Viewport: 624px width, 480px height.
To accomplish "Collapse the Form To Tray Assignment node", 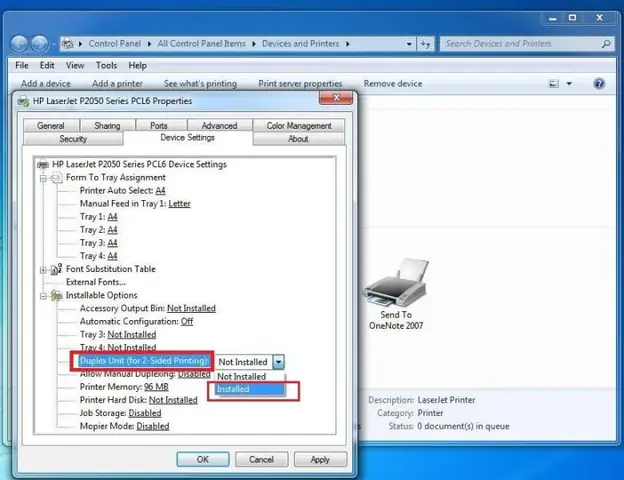I will point(43,178).
